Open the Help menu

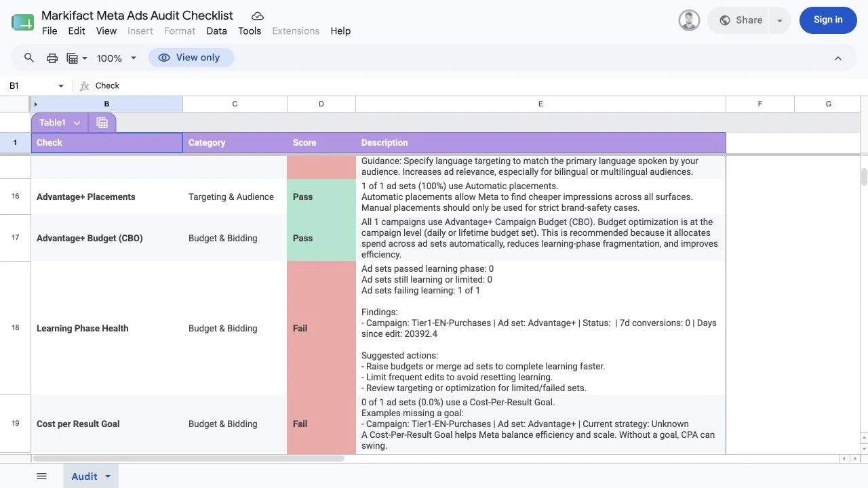(x=340, y=31)
